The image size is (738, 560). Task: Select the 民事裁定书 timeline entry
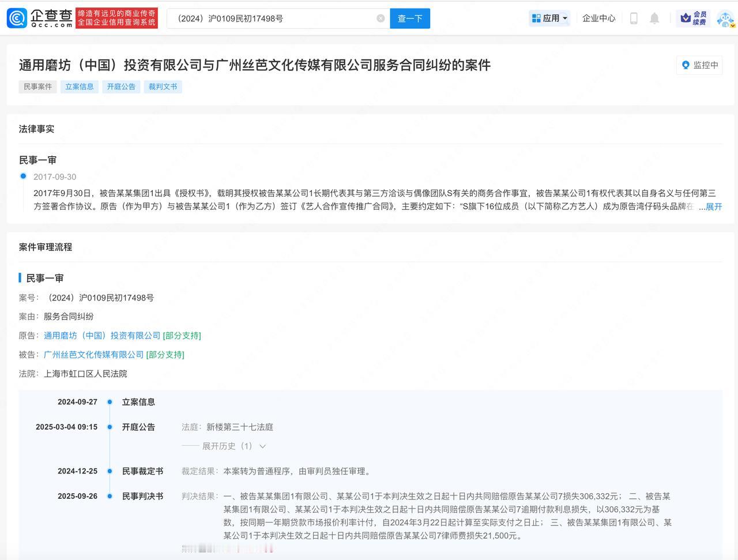click(142, 471)
